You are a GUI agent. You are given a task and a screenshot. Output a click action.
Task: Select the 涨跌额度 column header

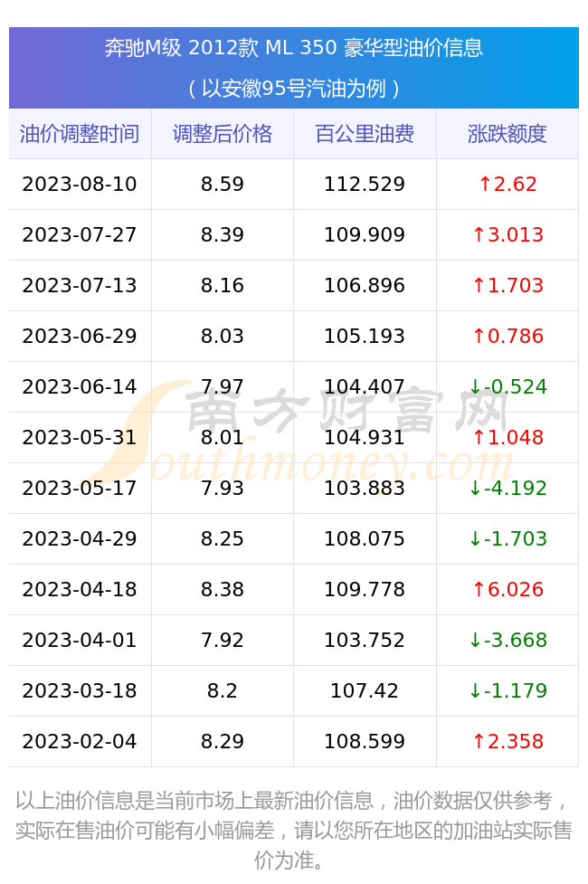(507, 134)
